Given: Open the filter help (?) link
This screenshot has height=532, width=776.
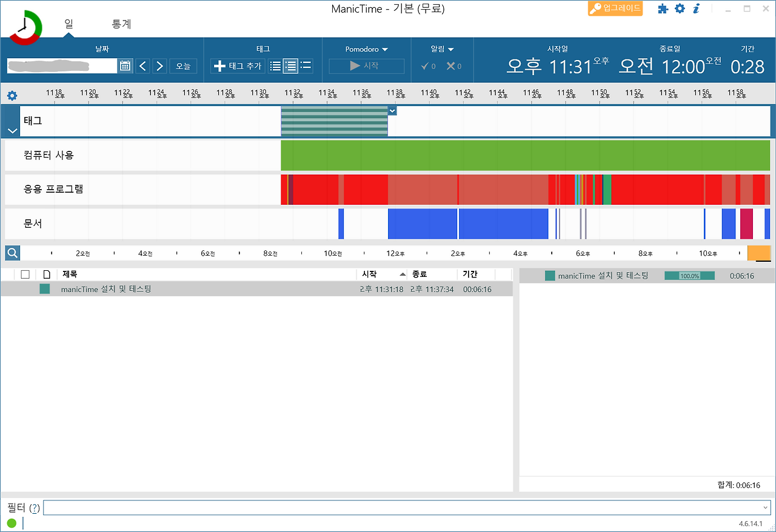Looking at the screenshot, I should click(35, 508).
